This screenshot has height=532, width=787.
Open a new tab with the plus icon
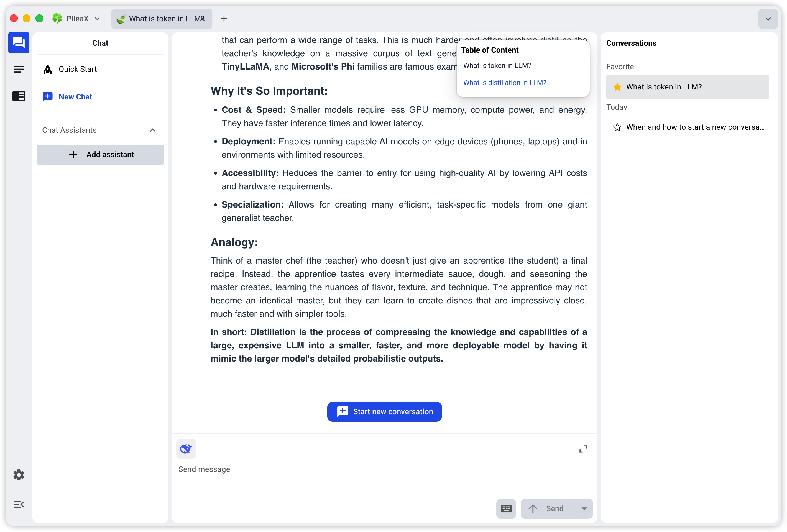tap(224, 19)
